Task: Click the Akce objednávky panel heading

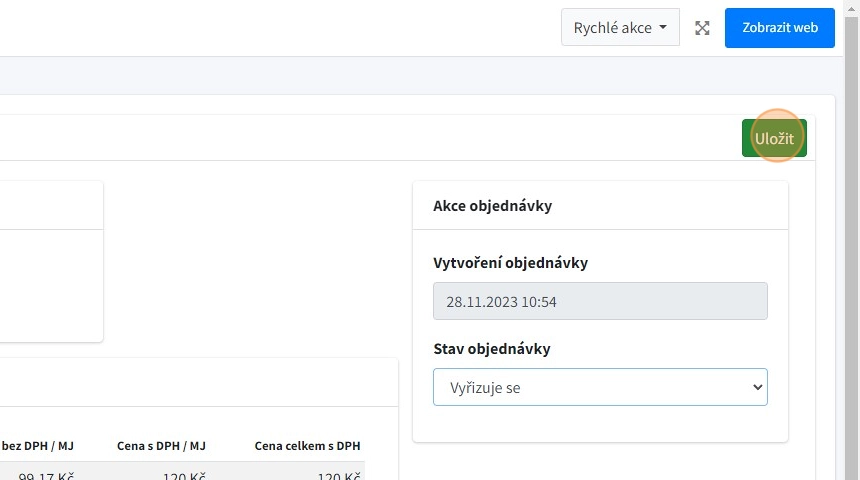Action: click(x=492, y=206)
